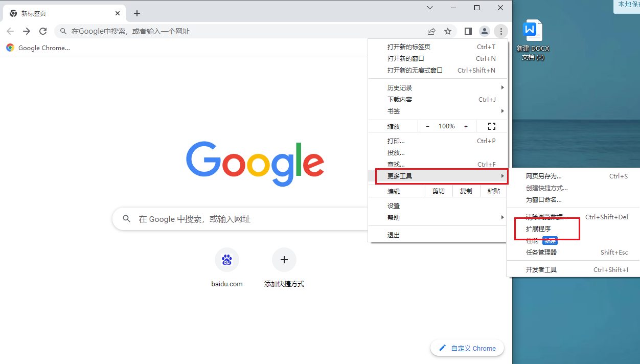Select 投放... menu item
Screen dimensions: 640x364
(438, 152)
